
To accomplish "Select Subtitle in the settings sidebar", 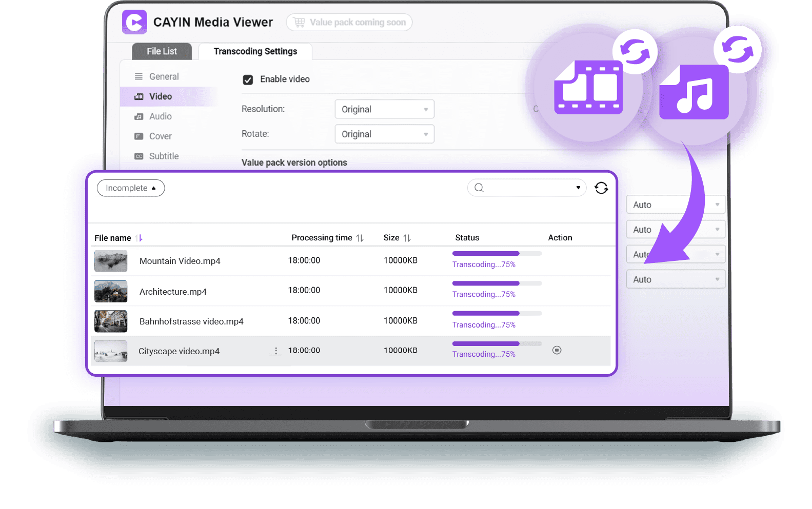I will 164,156.
